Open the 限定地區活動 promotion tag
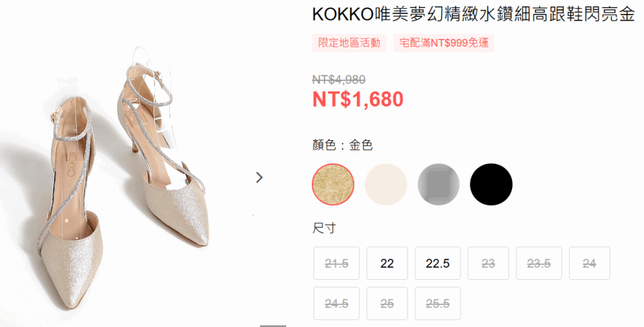644x327 pixels. tap(349, 43)
